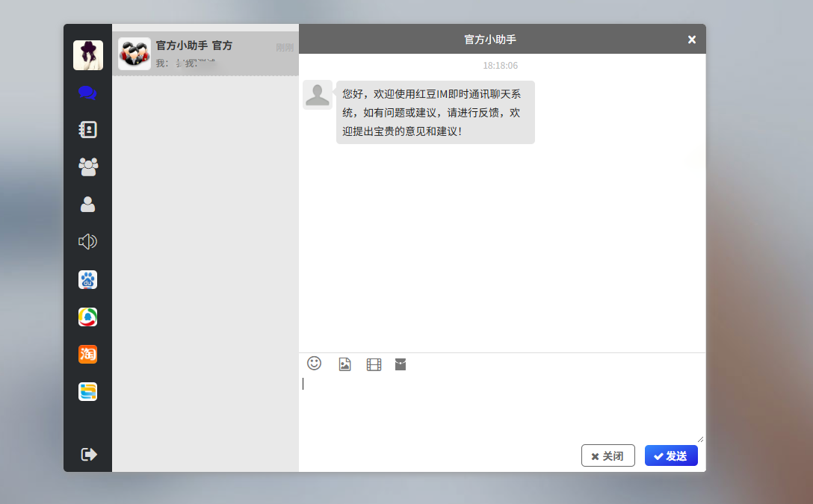Open the emoji smiley picker
813x504 pixels.
tap(315, 364)
